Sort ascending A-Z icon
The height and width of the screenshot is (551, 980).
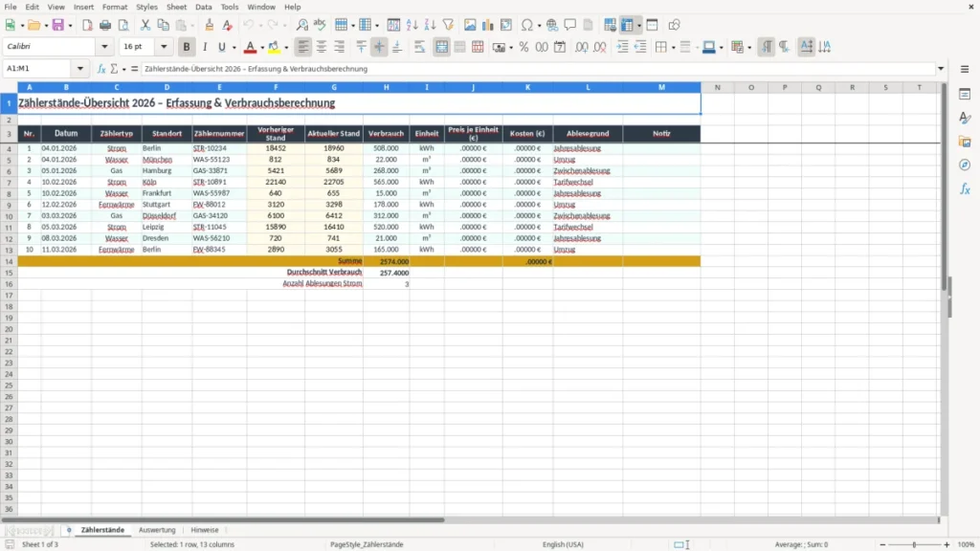click(412, 25)
